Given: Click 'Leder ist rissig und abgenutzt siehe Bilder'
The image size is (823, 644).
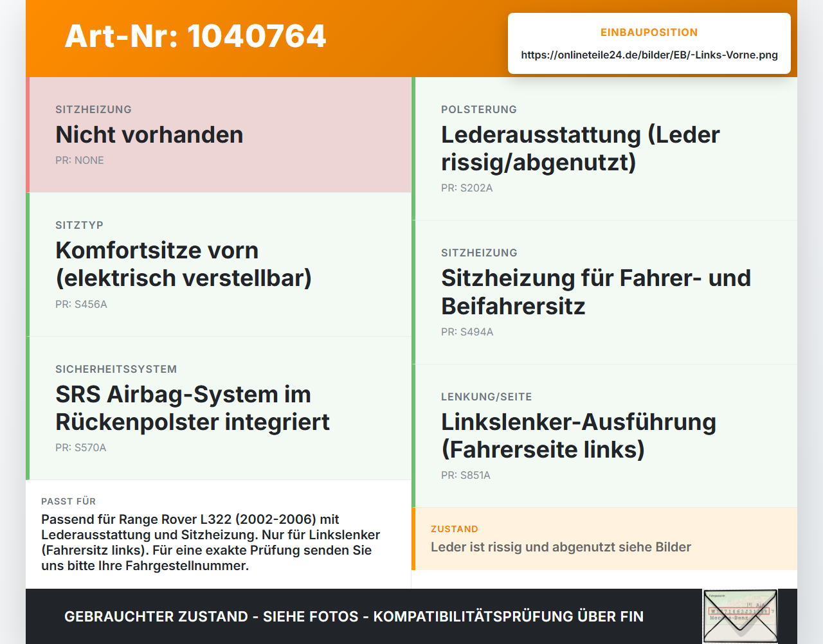Looking at the screenshot, I should (x=561, y=547).
